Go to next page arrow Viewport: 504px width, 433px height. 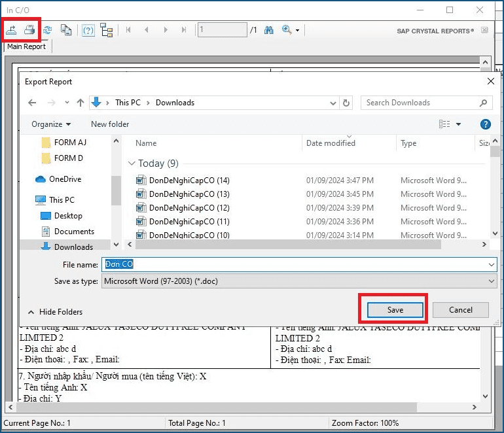tap(166, 30)
